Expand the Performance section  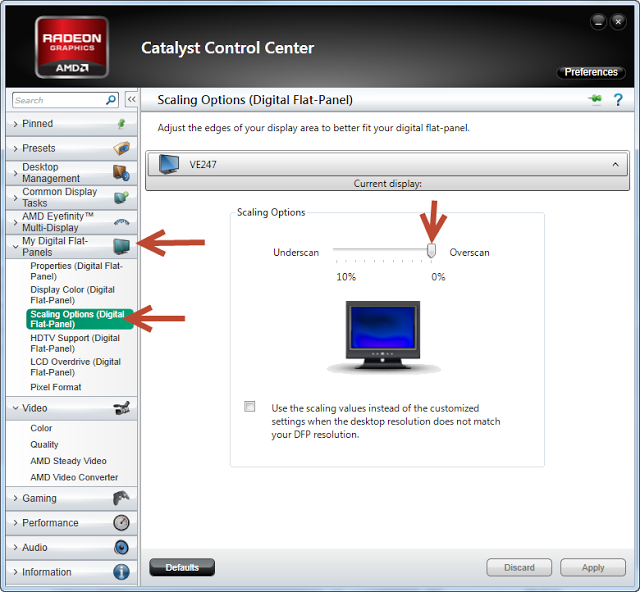[x=16, y=523]
